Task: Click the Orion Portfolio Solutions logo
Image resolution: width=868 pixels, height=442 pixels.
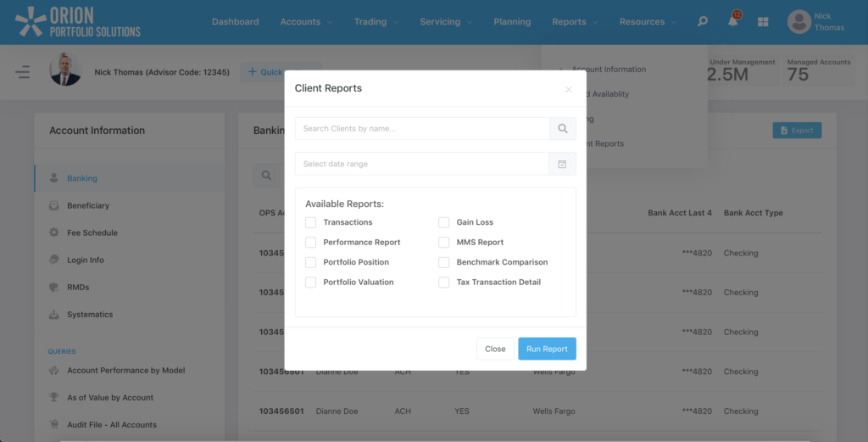Action: tap(78, 22)
